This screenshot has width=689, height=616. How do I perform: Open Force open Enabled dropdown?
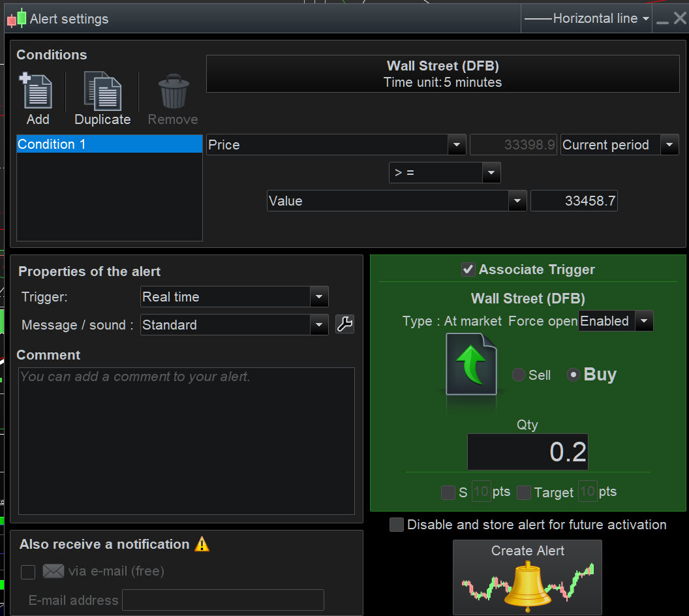click(616, 321)
